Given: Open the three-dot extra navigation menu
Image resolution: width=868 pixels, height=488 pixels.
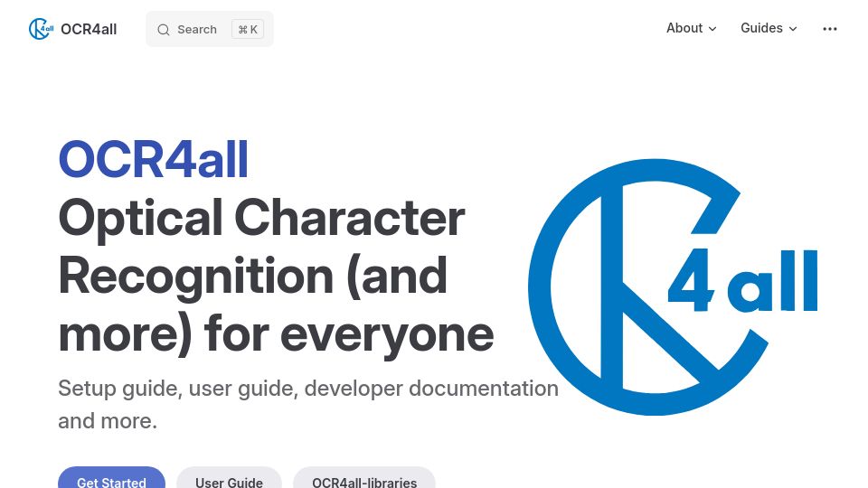Looking at the screenshot, I should [x=830, y=29].
